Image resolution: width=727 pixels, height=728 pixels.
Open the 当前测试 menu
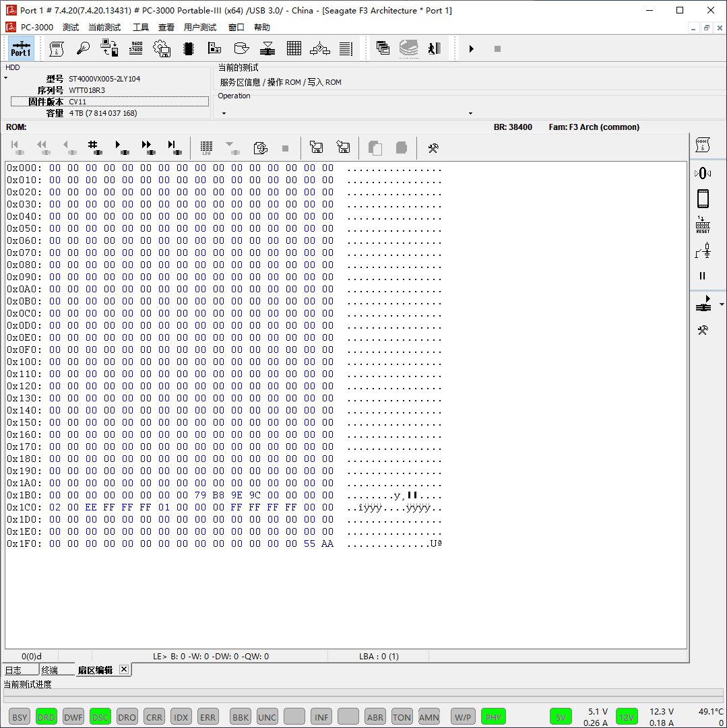[x=104, y=28]
